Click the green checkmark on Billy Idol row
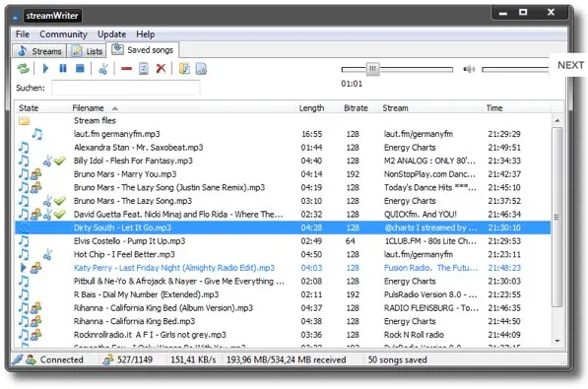The image size is (588, 389). coord(60,161)
